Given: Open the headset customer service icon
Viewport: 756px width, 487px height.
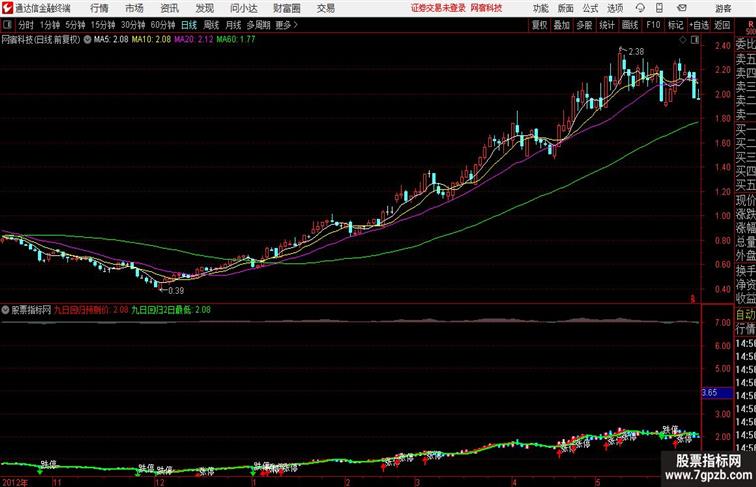Looking at the screenshot, I should click(x=640, y=8).
